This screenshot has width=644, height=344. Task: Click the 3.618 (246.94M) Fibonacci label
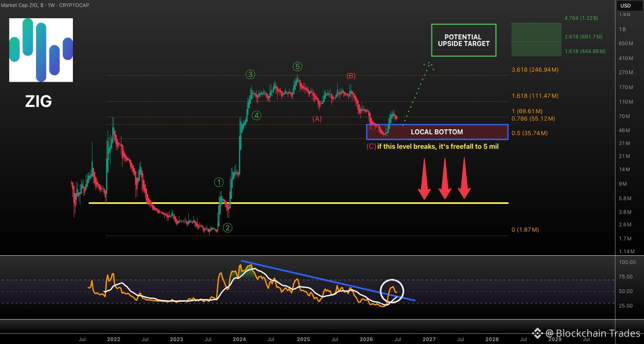coord(535,70)
